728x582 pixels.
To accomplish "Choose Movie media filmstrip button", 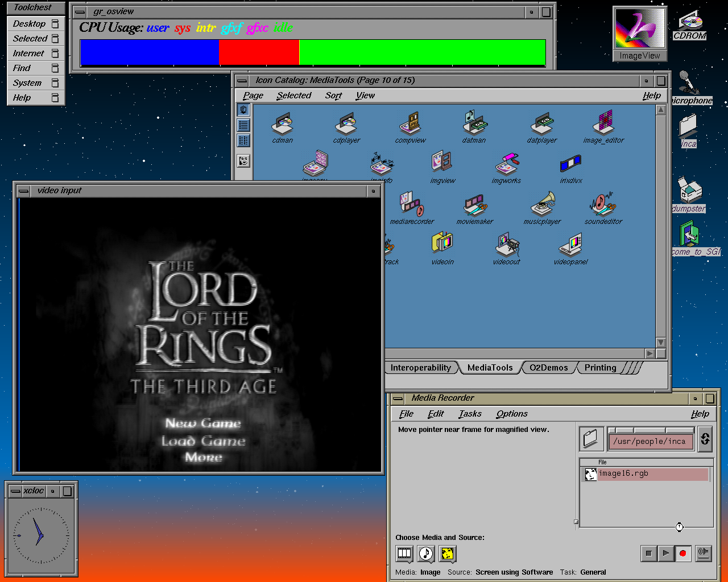I will click(x=404, y=553).
